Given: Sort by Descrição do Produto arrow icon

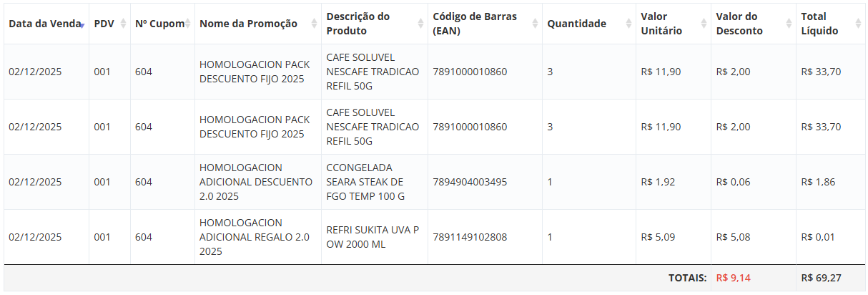Looking at the screenshot, I should tap(420, 24).
